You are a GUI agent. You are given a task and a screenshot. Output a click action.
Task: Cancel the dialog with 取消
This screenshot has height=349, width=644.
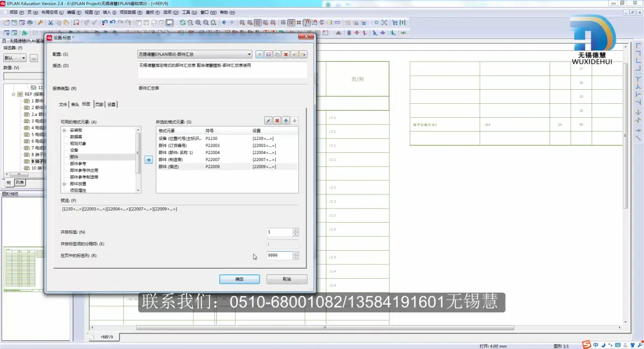[x=287, y=279]
